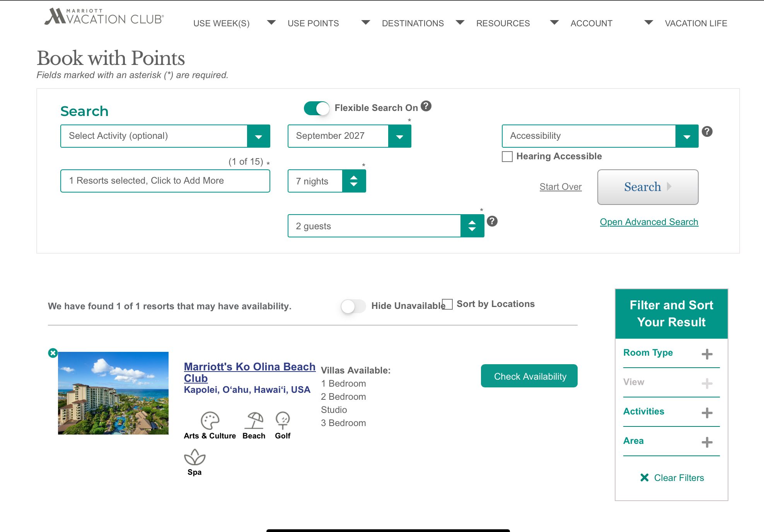Remove Ko Olina resort with the X icon
The height and width of the screenshot is (532, 764).
coord(53,353)
